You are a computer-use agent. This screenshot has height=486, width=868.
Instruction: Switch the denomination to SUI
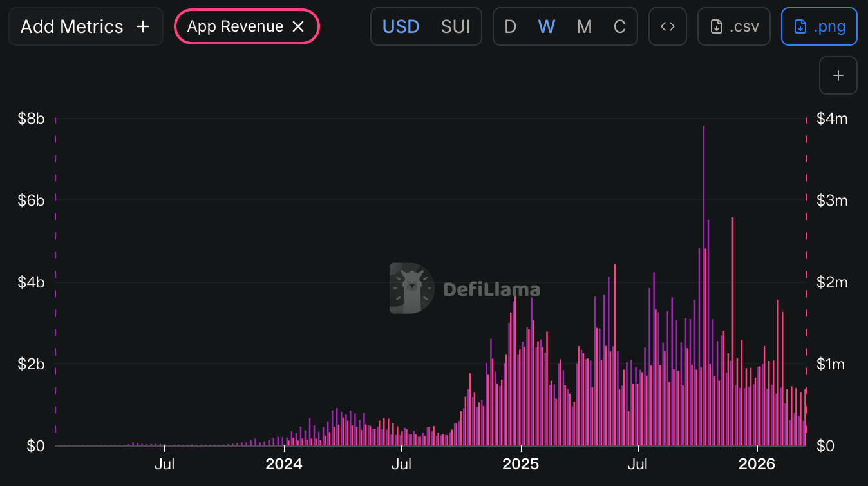pos(455,26)
